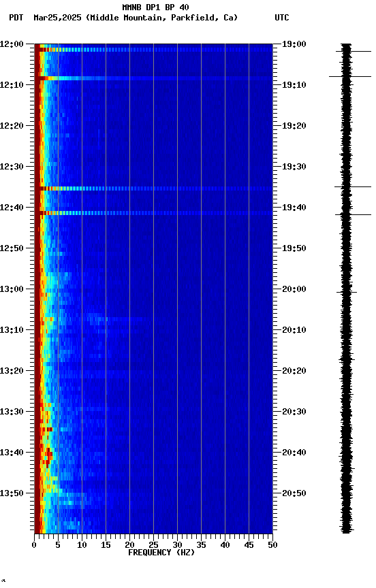The image size is (376, 588).
Task: Click the '19:20' UTC time label
Action: click(x=294, y=126)
